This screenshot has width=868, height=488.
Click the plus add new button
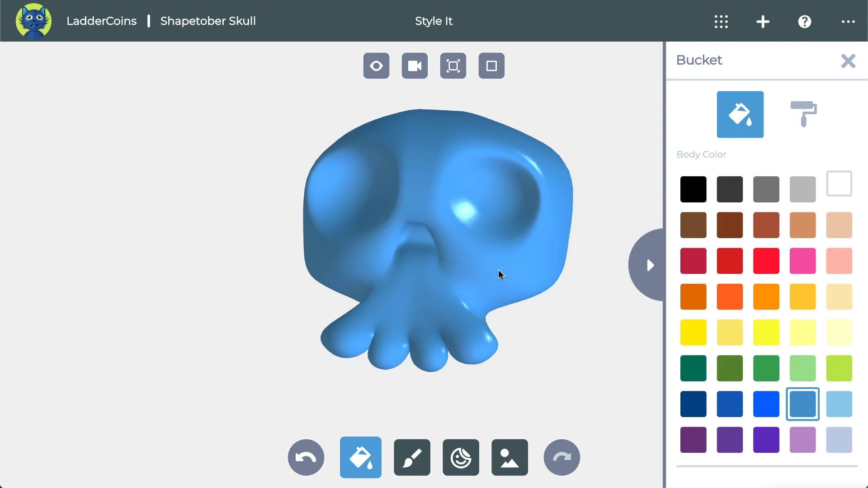coord(763,21)
